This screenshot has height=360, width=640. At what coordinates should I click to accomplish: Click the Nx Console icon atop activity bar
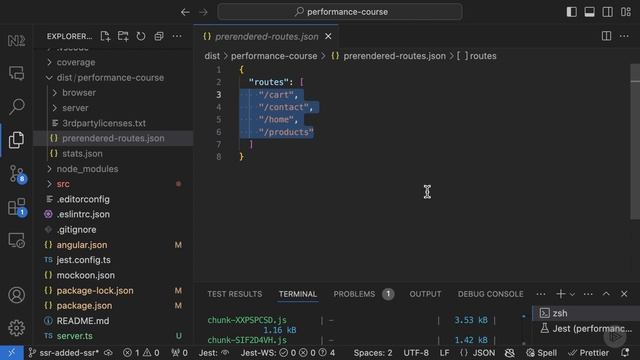(x=17, y=40)
